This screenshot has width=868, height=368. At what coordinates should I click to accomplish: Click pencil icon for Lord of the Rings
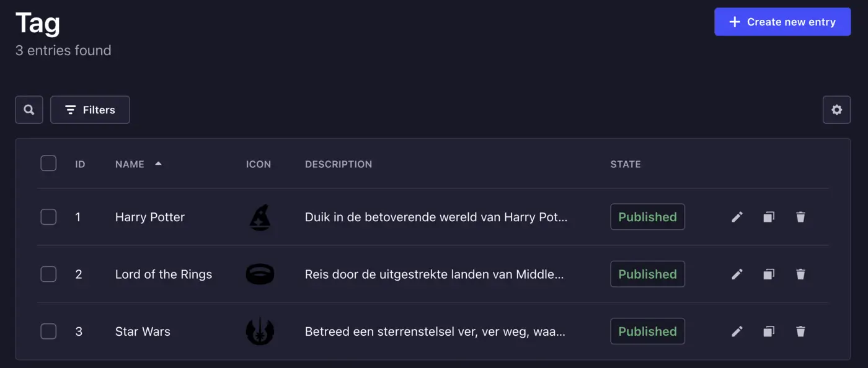coord(737,274)
